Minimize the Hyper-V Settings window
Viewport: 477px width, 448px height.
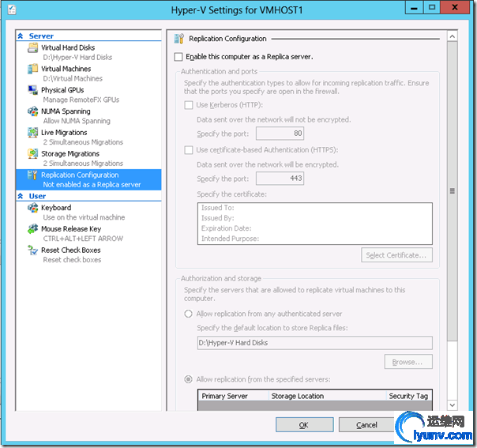[x=414, y=8]
